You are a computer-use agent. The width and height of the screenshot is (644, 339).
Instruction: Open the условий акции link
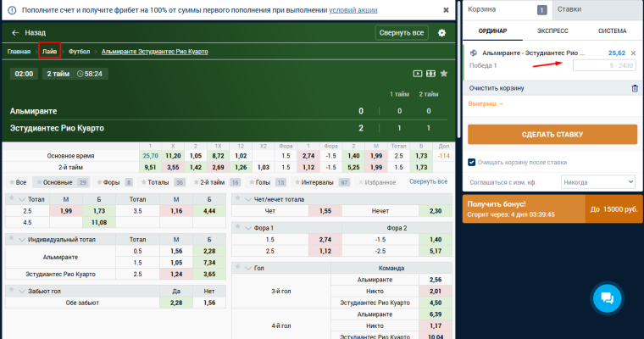coord(353,10)
